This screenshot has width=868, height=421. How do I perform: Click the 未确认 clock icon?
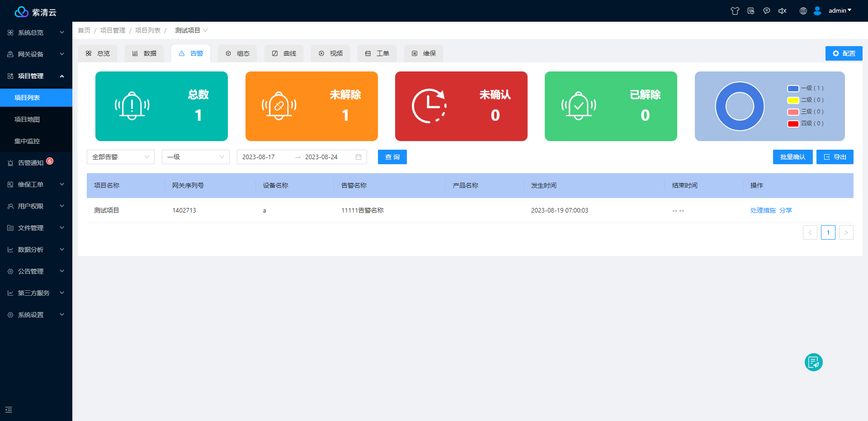click(x=429, y=106)
